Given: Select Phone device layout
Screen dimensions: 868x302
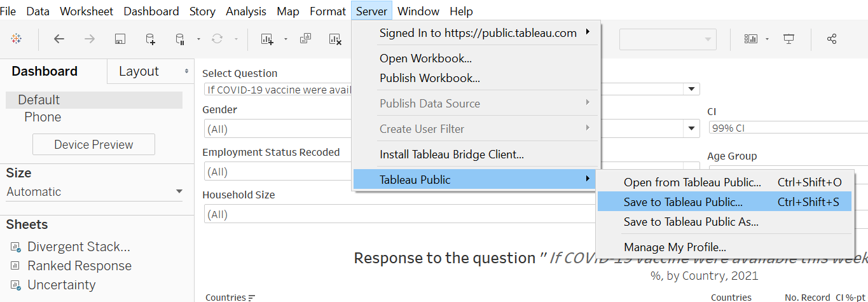Looking at the screenshot, I should coord(43,117).
